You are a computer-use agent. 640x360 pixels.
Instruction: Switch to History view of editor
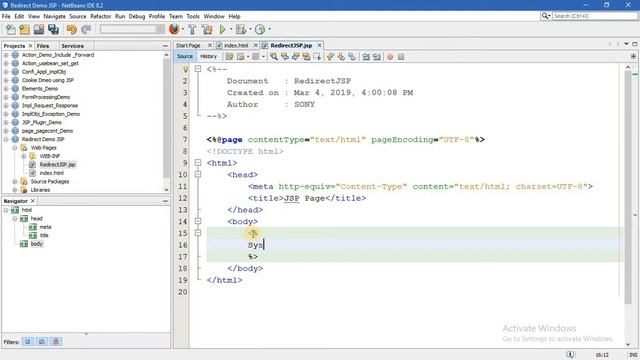coord(209,56)
